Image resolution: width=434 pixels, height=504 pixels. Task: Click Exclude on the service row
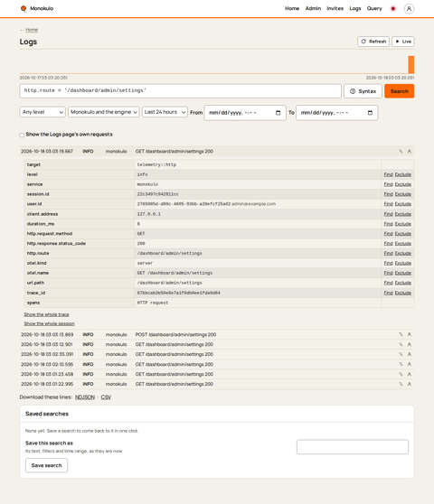click(x=403, y=184)
